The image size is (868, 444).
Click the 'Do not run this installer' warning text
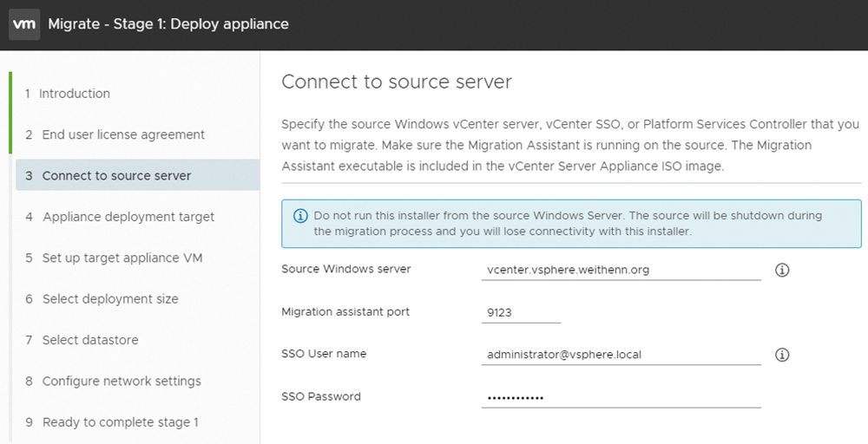[568, 224]
